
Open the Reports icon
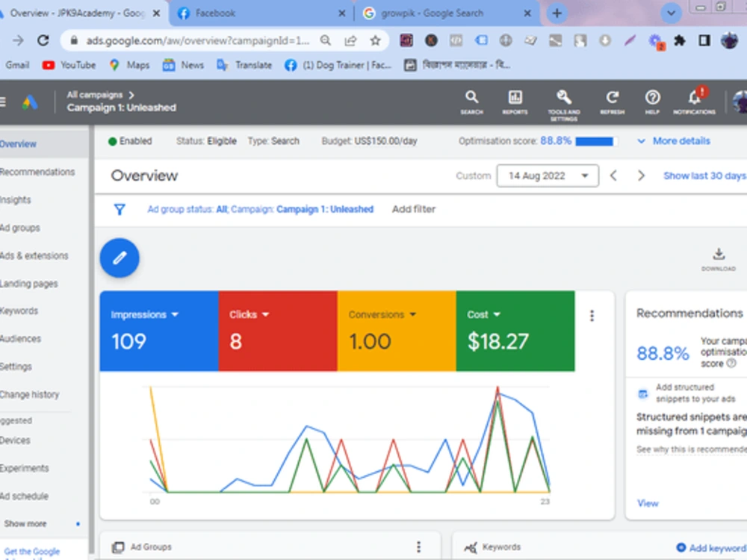(x=515, y=102)
